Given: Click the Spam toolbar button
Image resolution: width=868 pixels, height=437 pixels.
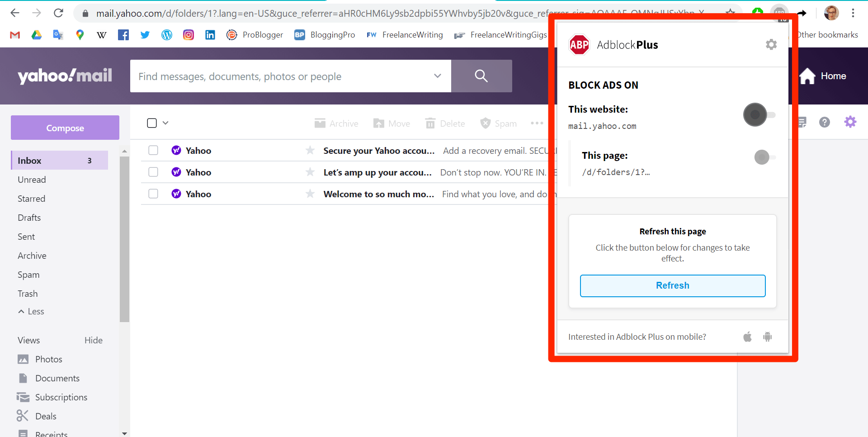Looking at the screenshot, I should [x=498, y=123].
